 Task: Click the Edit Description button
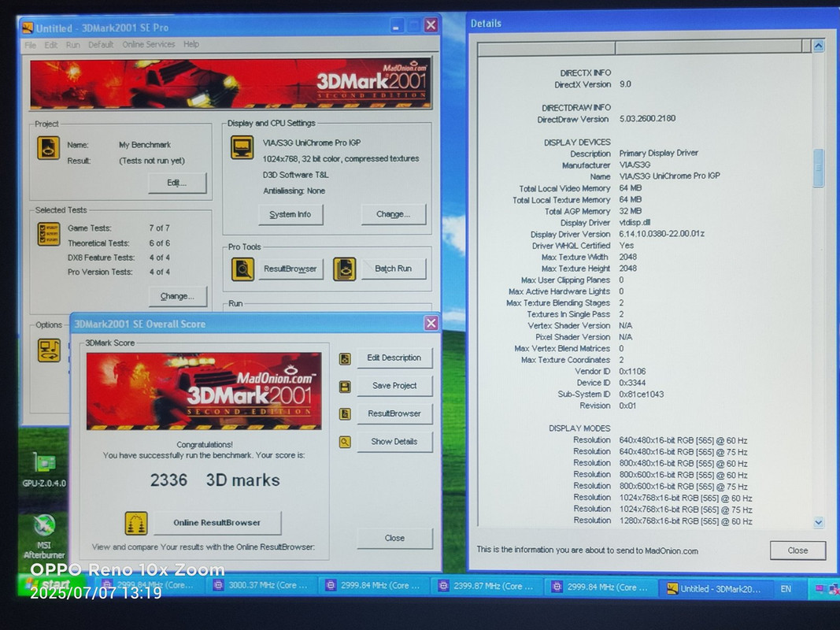tap(394, 358)
